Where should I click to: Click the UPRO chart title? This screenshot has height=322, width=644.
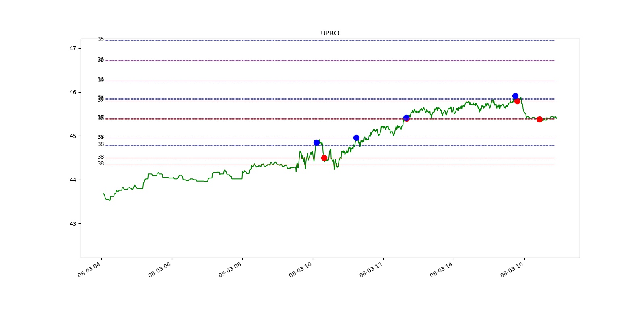point(330,33)
